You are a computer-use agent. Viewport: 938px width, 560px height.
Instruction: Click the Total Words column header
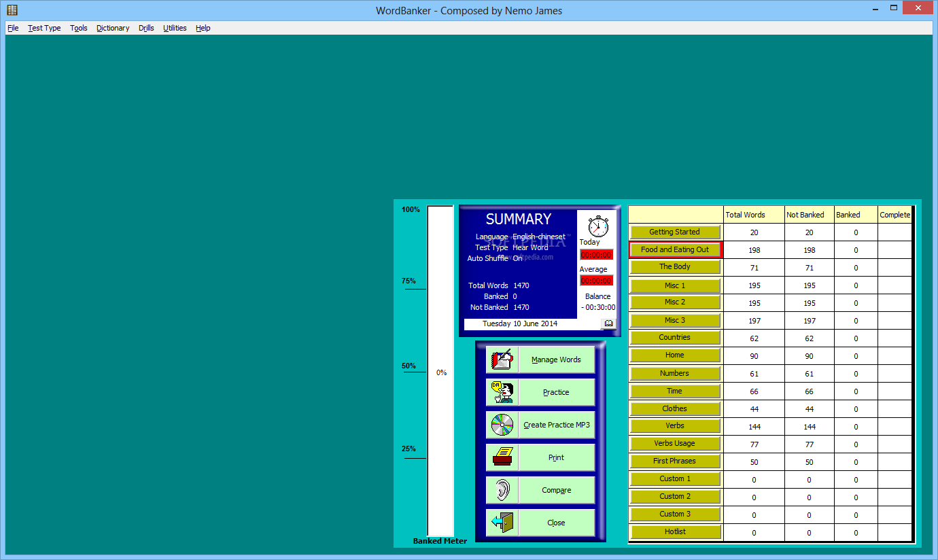(x=754, y=215)
